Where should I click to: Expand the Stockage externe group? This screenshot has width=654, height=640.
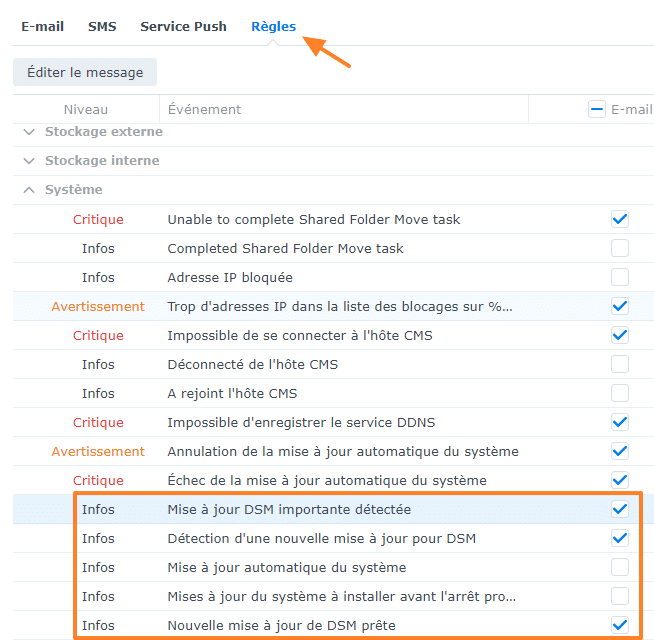pyautogui.click(x=30, y=132)
